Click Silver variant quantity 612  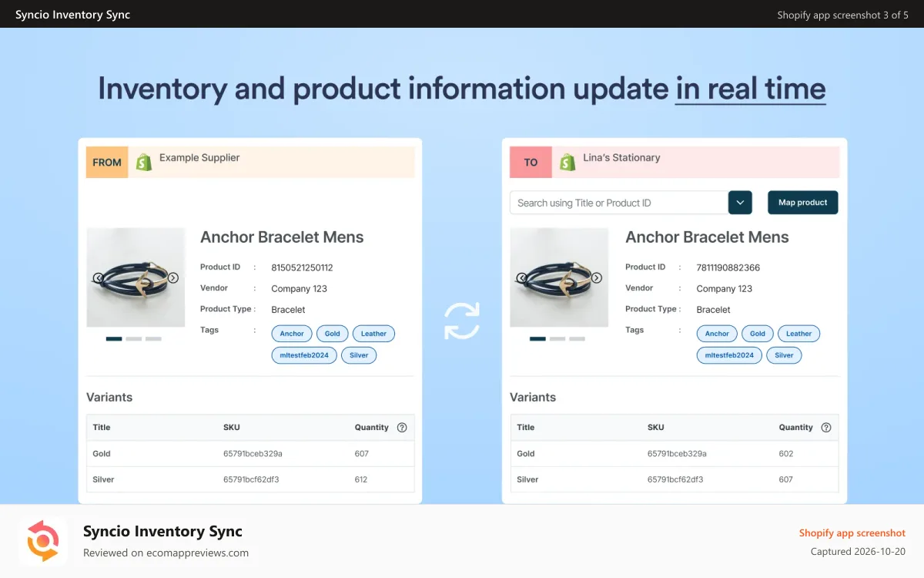pos(361,479)
